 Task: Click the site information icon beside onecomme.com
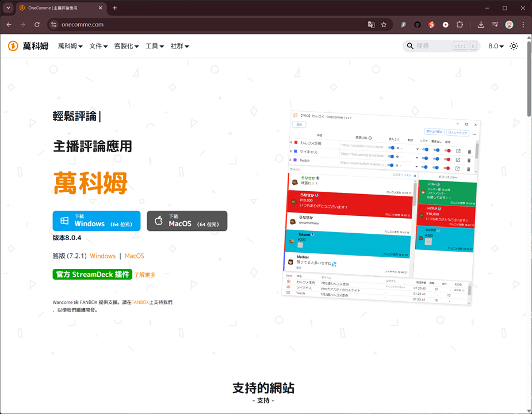pos(54,25)
